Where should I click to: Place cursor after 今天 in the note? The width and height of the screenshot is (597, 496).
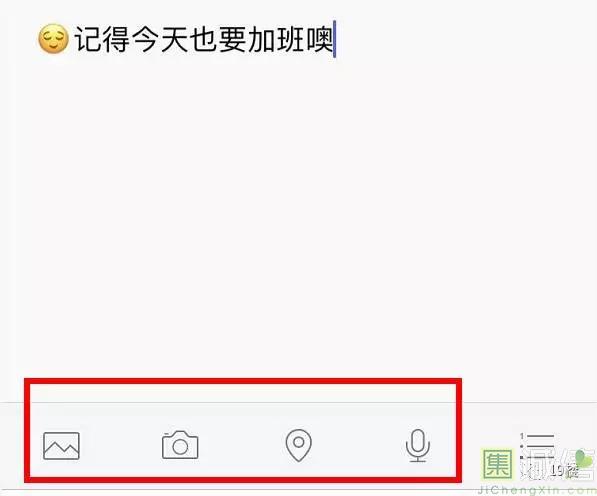pos(189,39)
